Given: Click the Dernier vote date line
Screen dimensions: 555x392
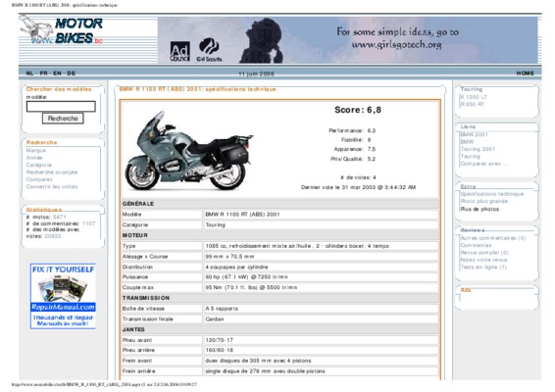Looking at the screenshot, I should pos(358,187).
